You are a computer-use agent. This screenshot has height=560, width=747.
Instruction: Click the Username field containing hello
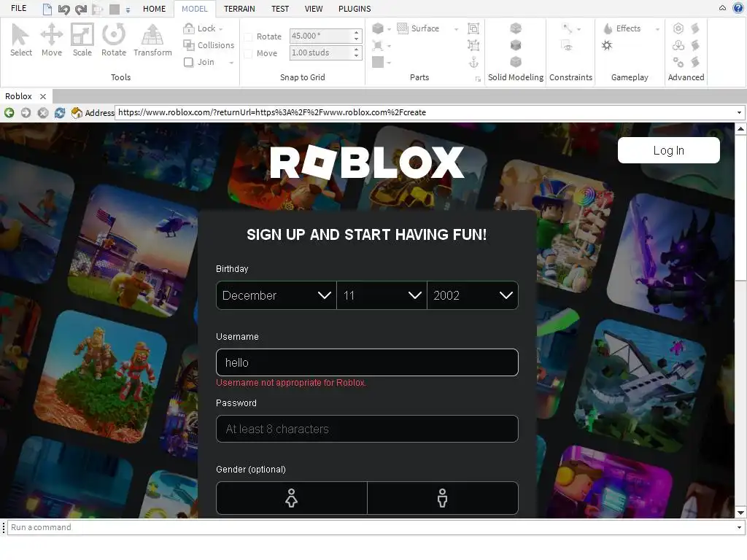pyautogui.click(x=367, y=362)
